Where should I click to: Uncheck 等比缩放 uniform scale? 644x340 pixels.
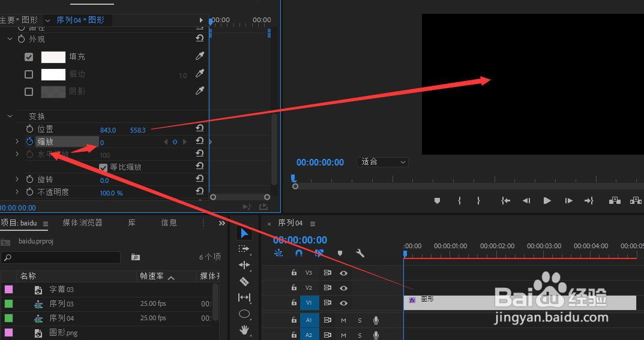(103, 167)
